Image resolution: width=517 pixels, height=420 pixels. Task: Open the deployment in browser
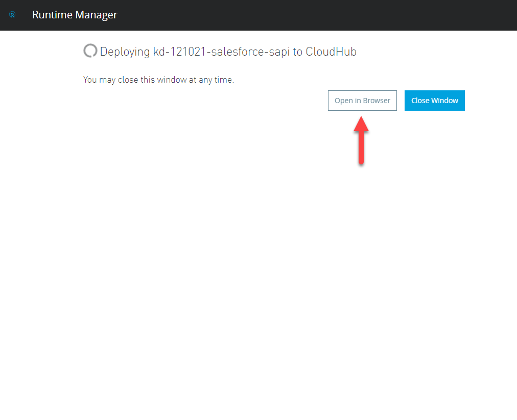click(362, 101)
